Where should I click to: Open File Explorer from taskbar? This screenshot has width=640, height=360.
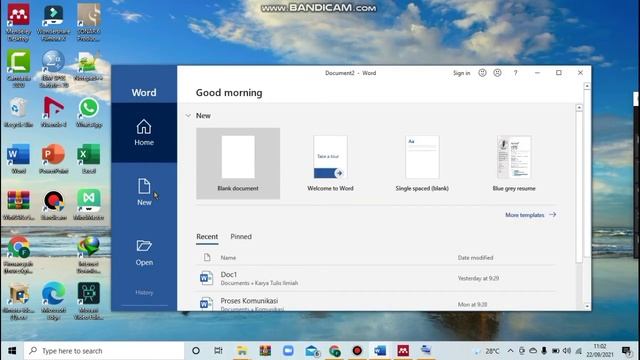(242, 351)
